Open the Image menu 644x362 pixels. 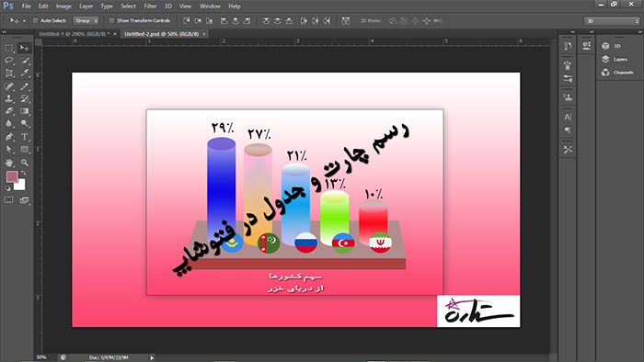(x=63, y=6)
